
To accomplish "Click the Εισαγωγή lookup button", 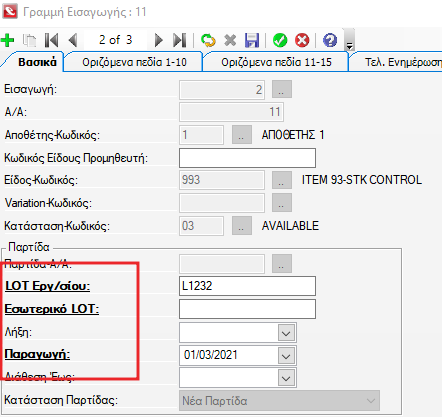I will (282, 89).
